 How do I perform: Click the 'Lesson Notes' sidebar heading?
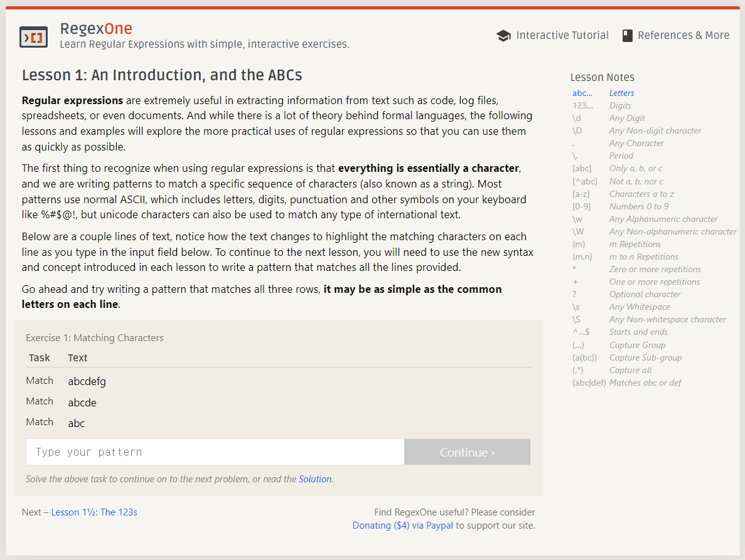602,77
